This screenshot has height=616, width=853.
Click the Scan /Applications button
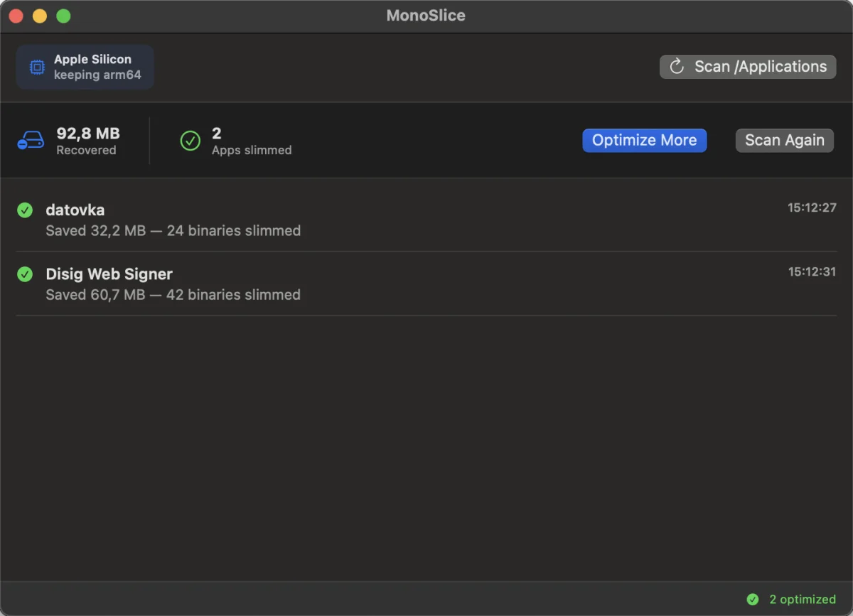748,67
